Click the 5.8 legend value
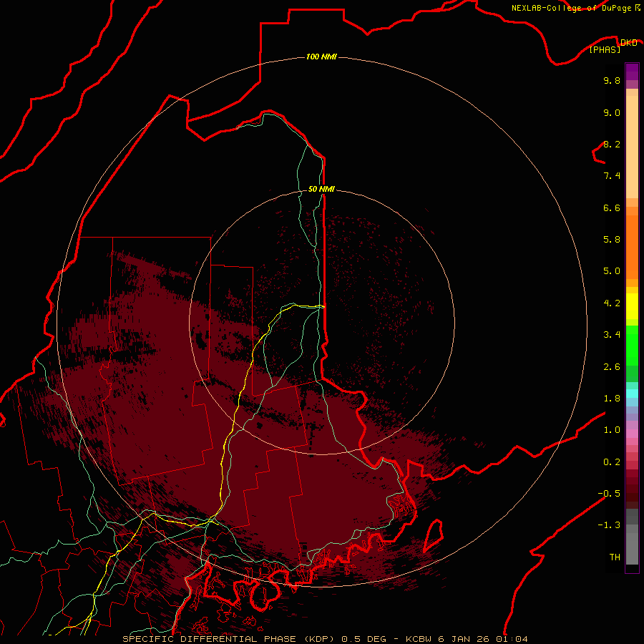The width and height of the screenshot is (644, 644). coord(612,240)
